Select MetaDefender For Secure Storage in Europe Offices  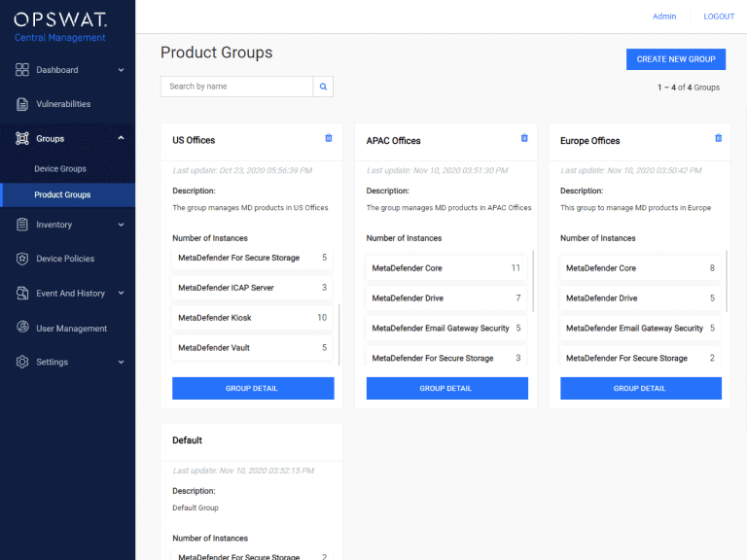[640, 357]
